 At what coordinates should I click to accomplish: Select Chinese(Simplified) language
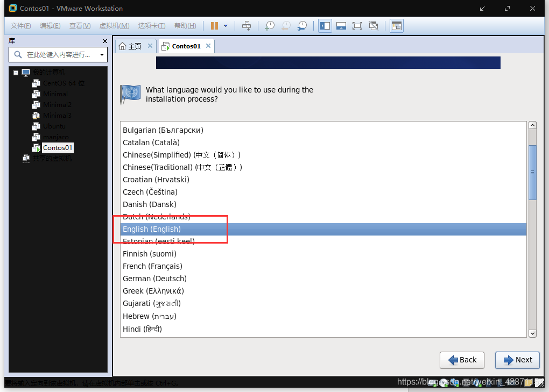pos(323,155)
